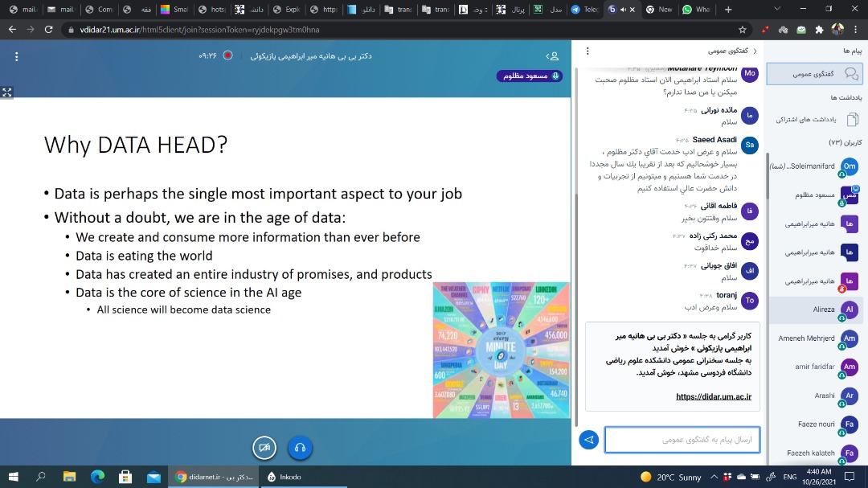Select the public chat item in messages

point(813,74)
